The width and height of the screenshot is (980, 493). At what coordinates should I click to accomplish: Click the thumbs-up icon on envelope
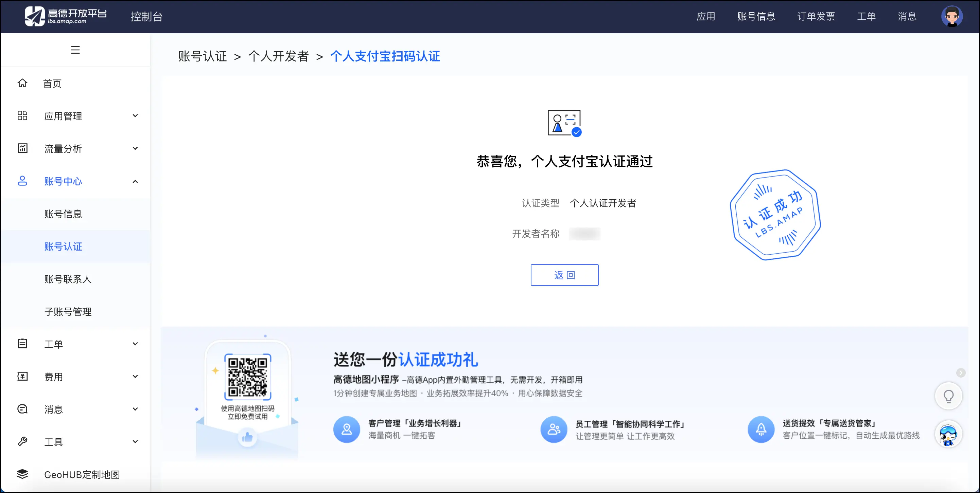coord(247,437)
